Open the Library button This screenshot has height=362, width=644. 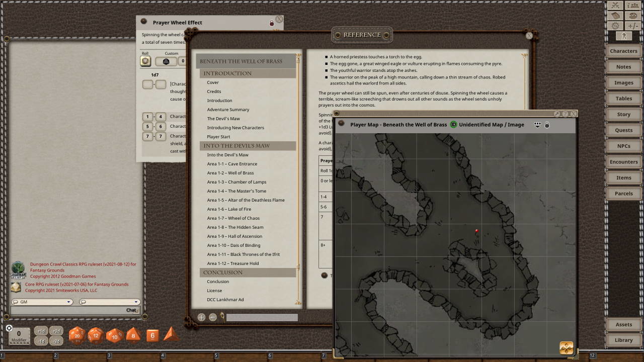click(x=623, y=340)
